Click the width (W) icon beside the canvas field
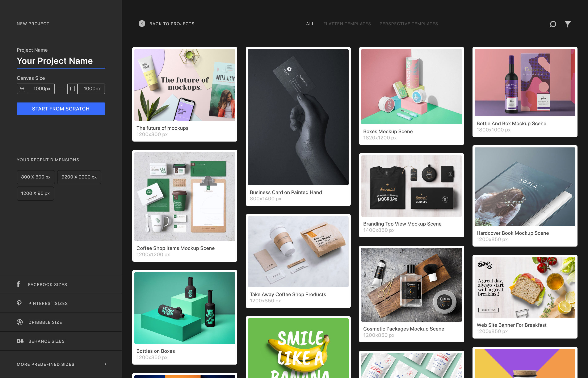 click(x=22, y=89)
